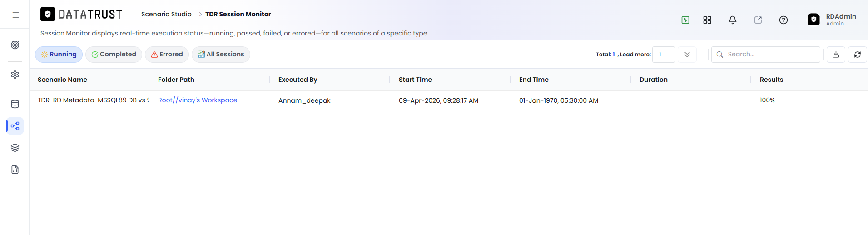The width and height of the screenshot is (868, 235).
Task: Click the Executed By column header
Action: click(x=298, y=80)
